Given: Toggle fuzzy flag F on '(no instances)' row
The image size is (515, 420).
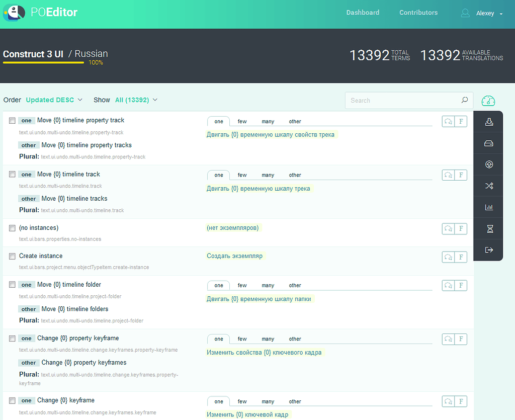Looking at the screenshot, I should [x=461, y=228].
